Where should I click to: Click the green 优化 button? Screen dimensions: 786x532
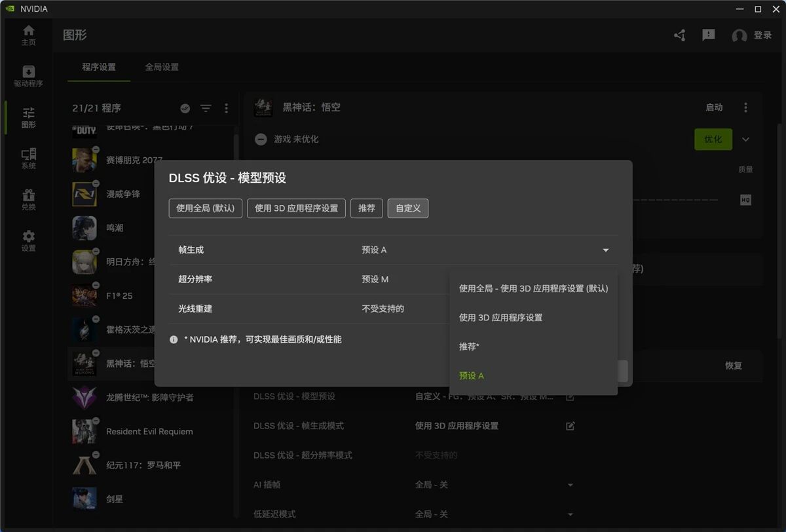[x=713, y=139]
